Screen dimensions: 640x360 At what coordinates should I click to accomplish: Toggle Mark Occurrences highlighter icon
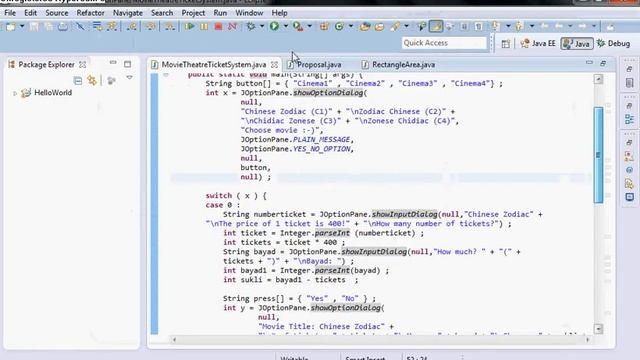point(436,27)
